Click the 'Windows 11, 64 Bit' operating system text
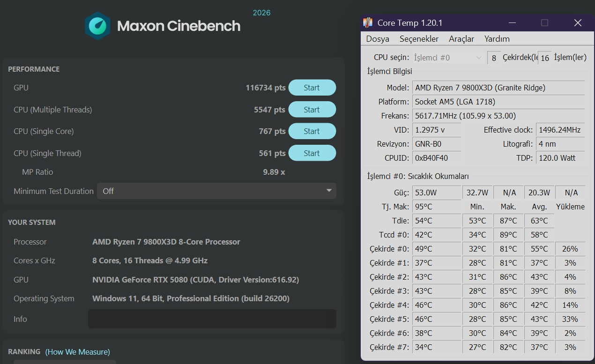Screen dimensions: 595x364 [x=191, y=298]
